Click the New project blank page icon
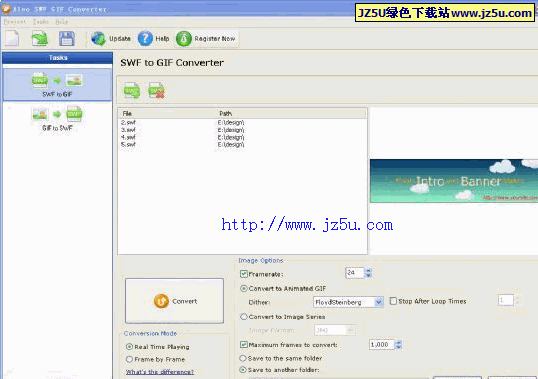 (x=12, y=38)
